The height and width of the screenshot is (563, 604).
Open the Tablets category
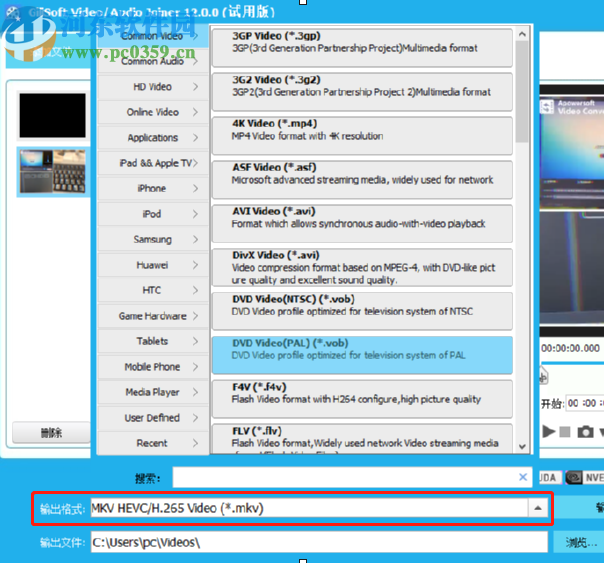153,341
